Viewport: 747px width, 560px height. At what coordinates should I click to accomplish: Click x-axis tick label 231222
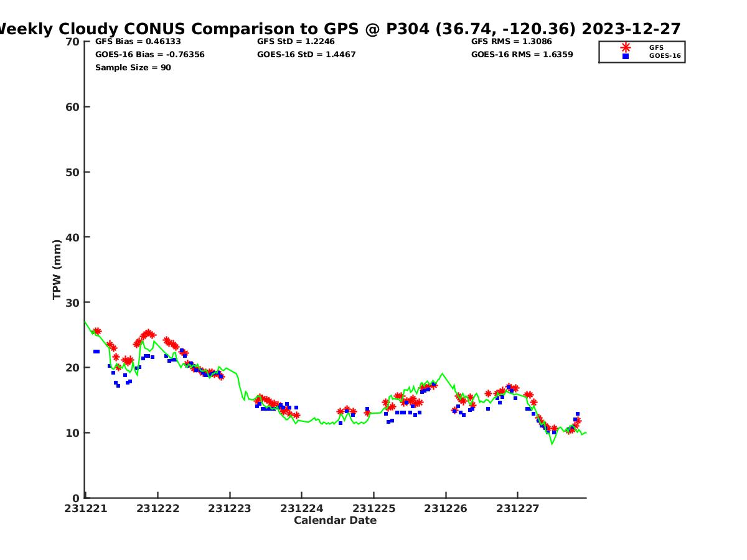[x=158, y=509]
